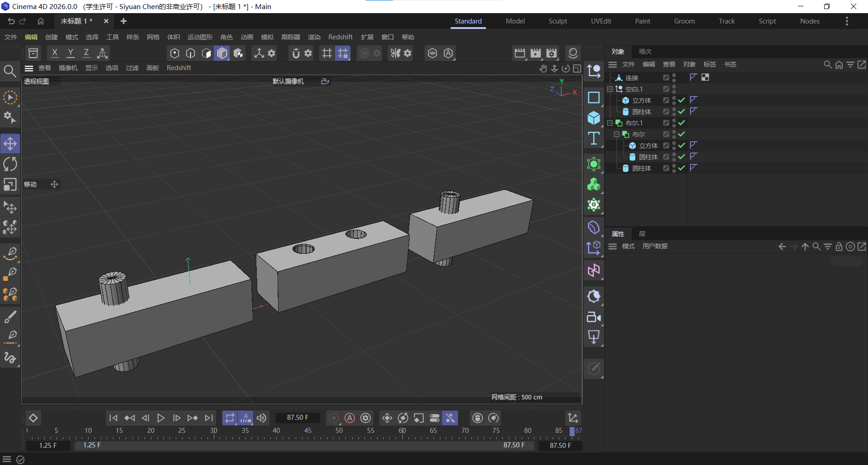868x465 pixels.
Task: Click the X axis lock icon
Action: [x=54, y=53]
